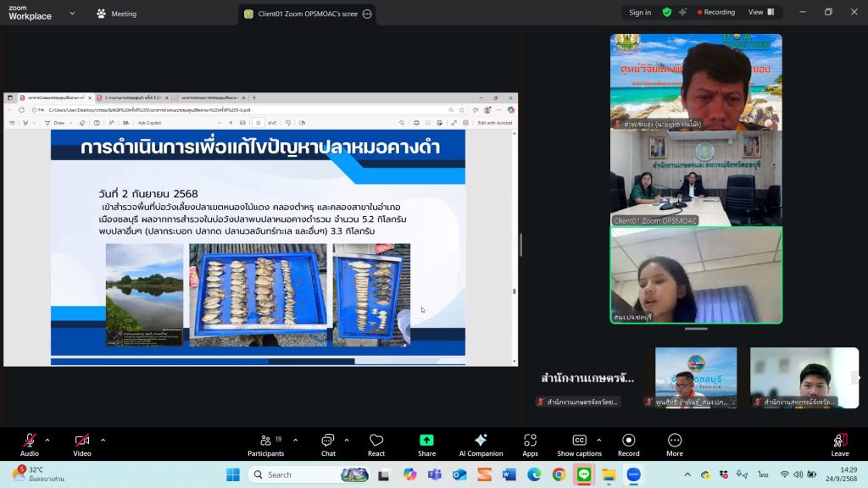
Task: Expand the Video options arrow
Action: tap(103, 440)
